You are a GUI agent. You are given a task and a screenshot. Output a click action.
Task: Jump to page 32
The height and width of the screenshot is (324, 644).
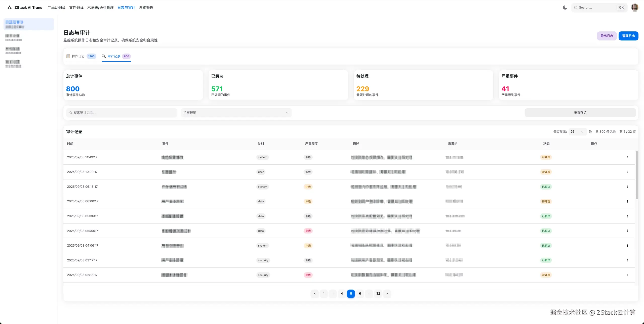point(378,294)
